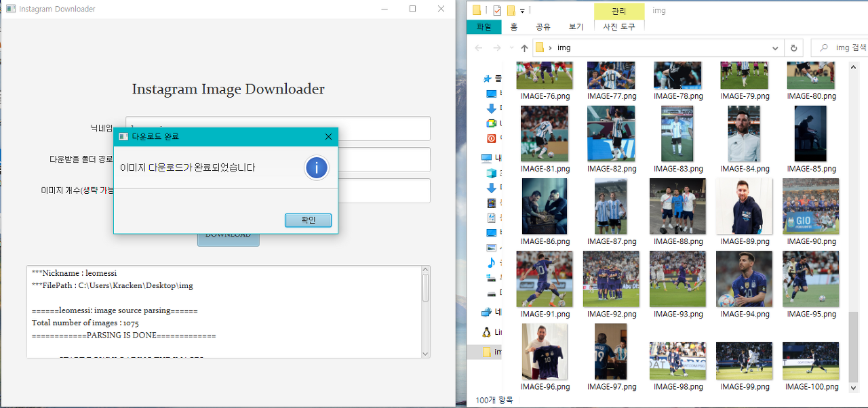Screen dimensions: 868x408
Task: Close the 다운로드 완료 dialog with X
Action: (x=329, y=136)
